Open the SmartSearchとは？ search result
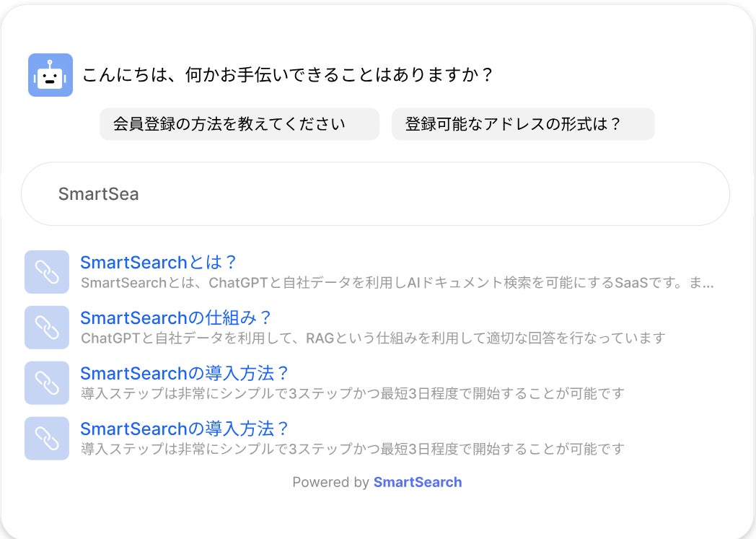Viewport: 756px width, 539px height. [159, 262]
